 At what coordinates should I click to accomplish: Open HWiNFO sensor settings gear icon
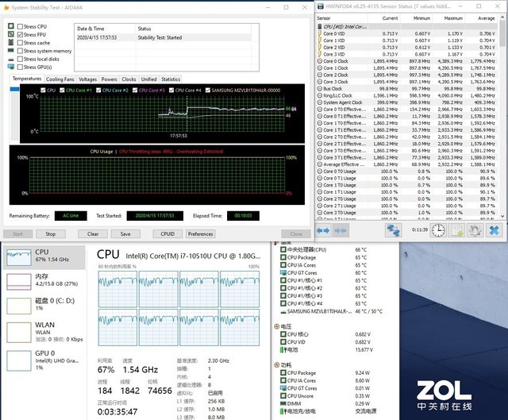475,230
